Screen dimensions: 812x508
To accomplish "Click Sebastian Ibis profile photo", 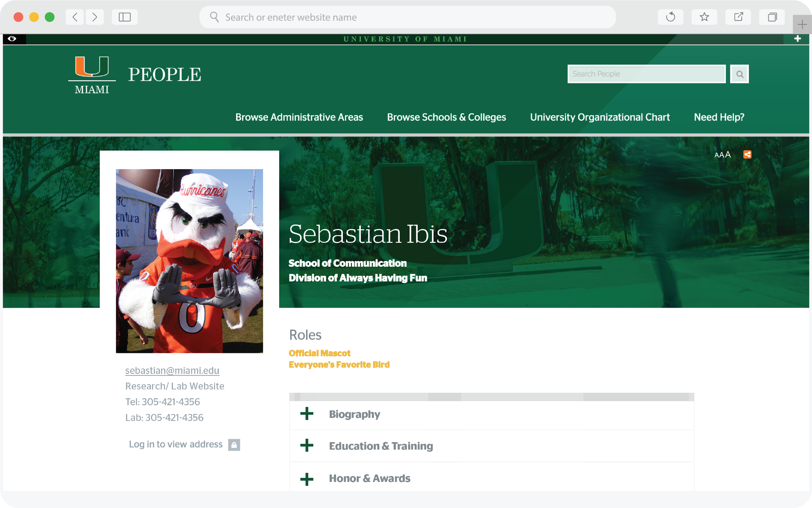I will point(189,261).
